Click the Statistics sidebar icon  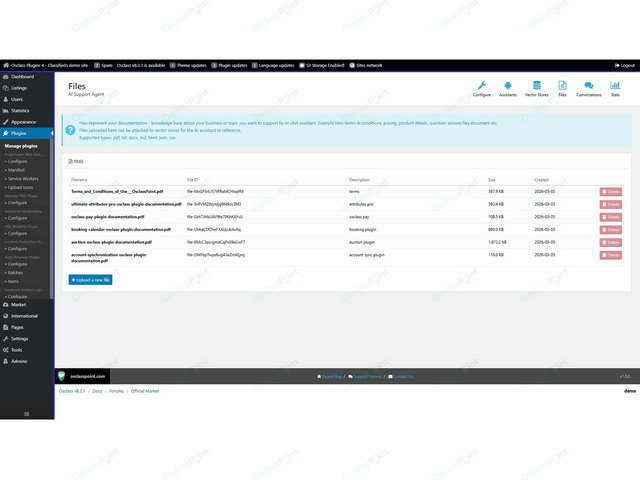(x=6, y=111)
